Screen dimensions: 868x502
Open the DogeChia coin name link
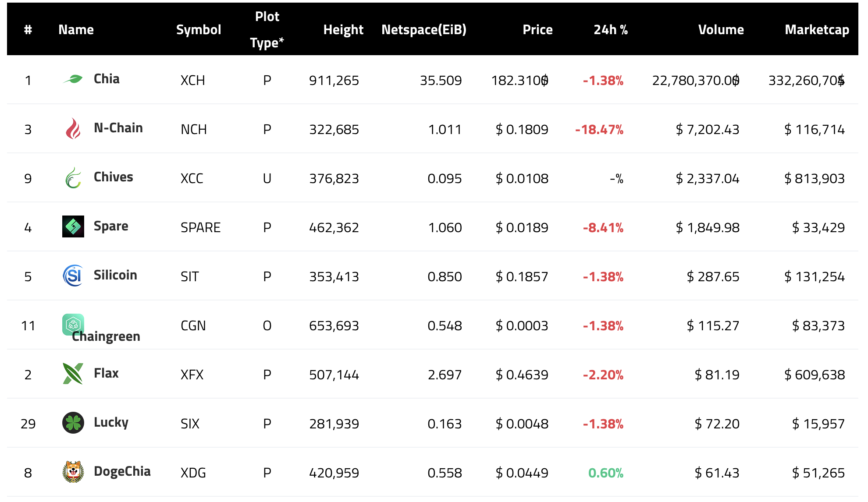click(x=122, y=471)
